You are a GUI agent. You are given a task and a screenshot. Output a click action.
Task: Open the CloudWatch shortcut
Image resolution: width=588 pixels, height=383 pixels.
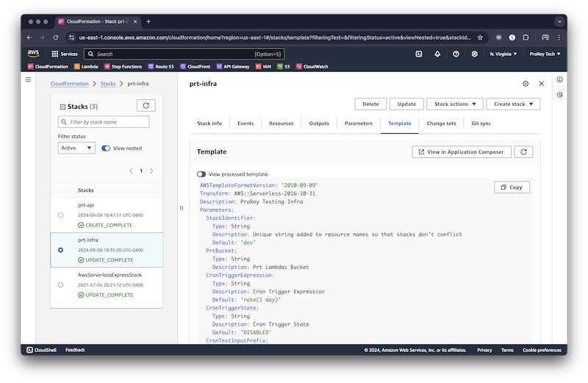(x=312, y=66)
